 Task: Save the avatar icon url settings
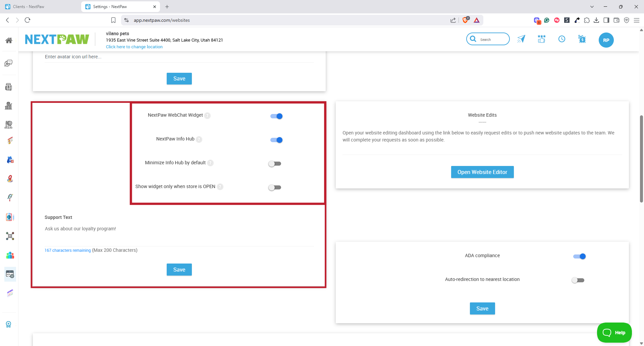(179, 78)
